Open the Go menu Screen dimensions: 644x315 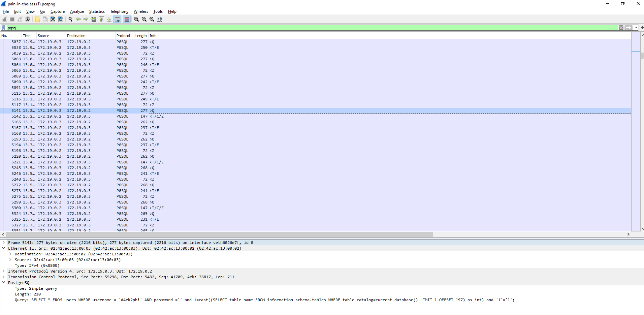42,11
